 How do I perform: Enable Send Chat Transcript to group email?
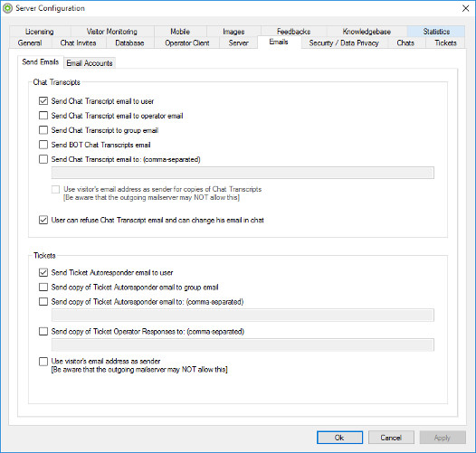tap(43, 130)
